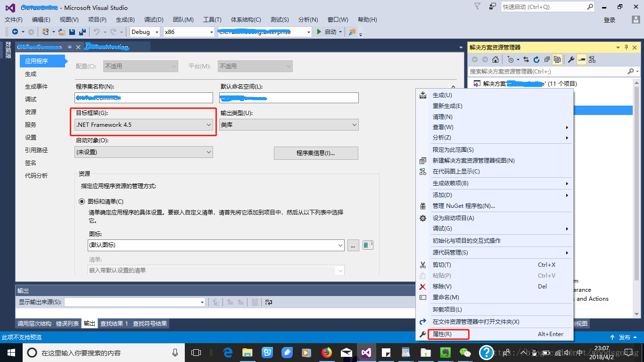Click the Sync with Active Document icon

coord(526,59)
